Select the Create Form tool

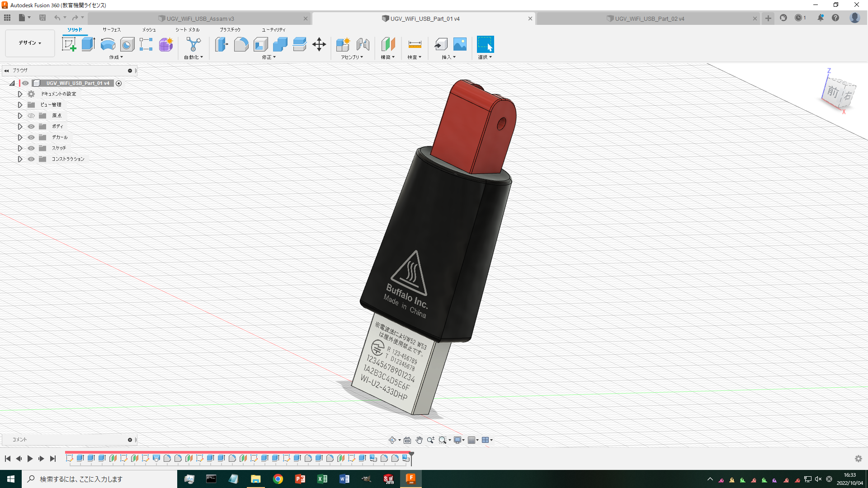tap(166, 44)
